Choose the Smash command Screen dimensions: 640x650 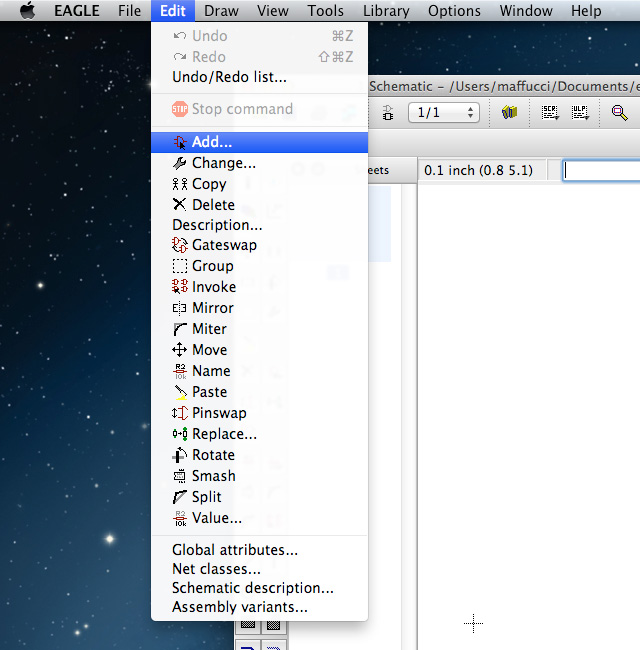click(213, 476)
